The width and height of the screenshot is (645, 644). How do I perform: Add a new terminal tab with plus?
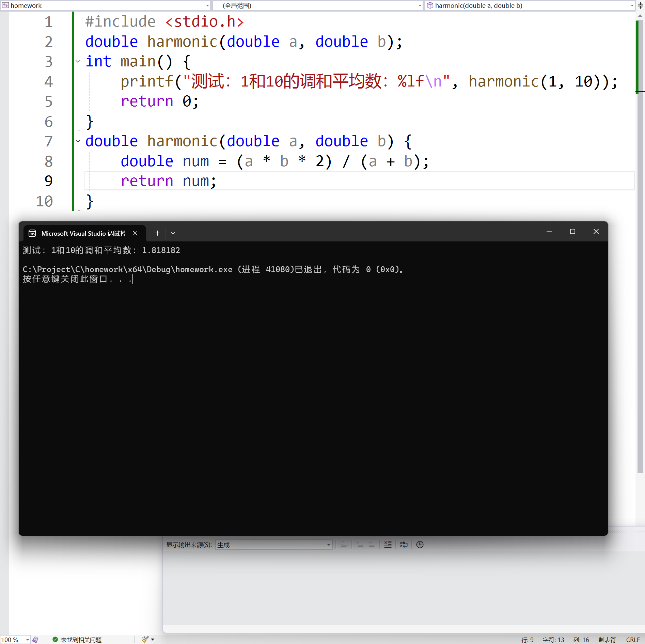[x=157, y=233]
